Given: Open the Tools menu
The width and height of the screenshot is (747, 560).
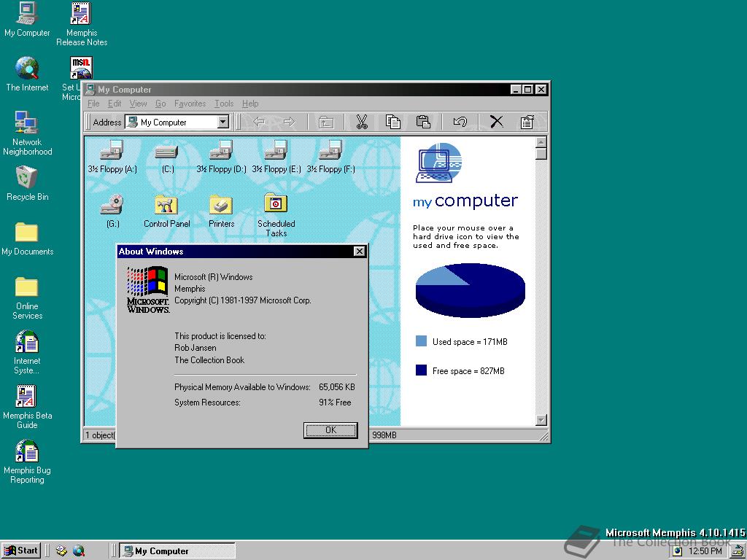Looking at the screenshot, I should point(224,104).
